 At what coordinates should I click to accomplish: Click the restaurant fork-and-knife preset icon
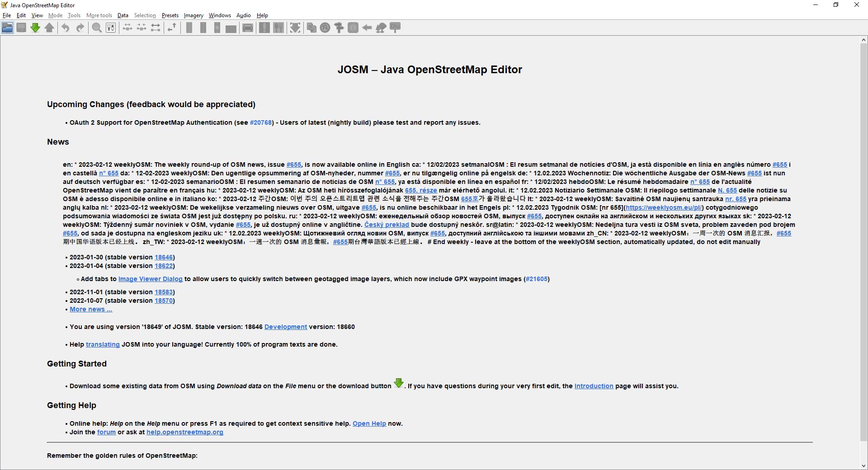tap(278, 28)
